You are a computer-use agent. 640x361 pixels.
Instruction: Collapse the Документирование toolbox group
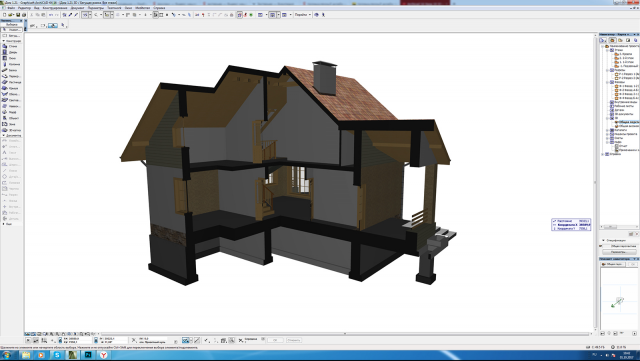(4, 135)
